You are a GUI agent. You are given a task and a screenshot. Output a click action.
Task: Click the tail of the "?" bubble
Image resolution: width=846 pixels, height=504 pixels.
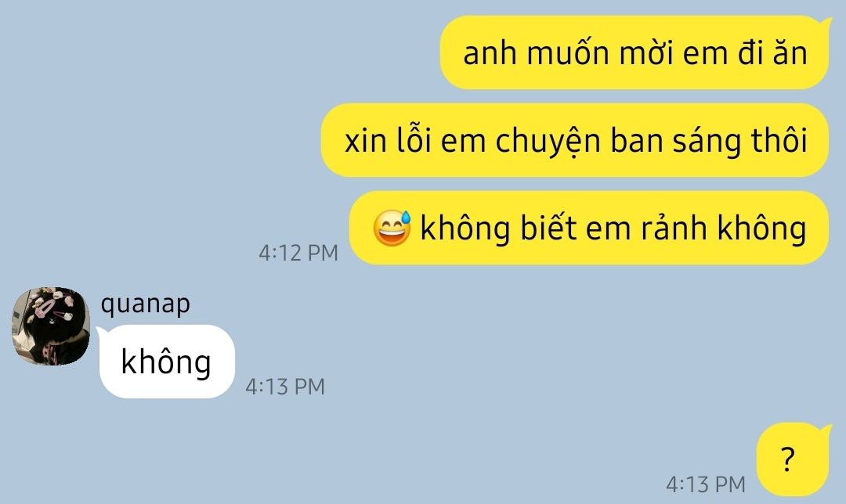(x=826, y=429)
